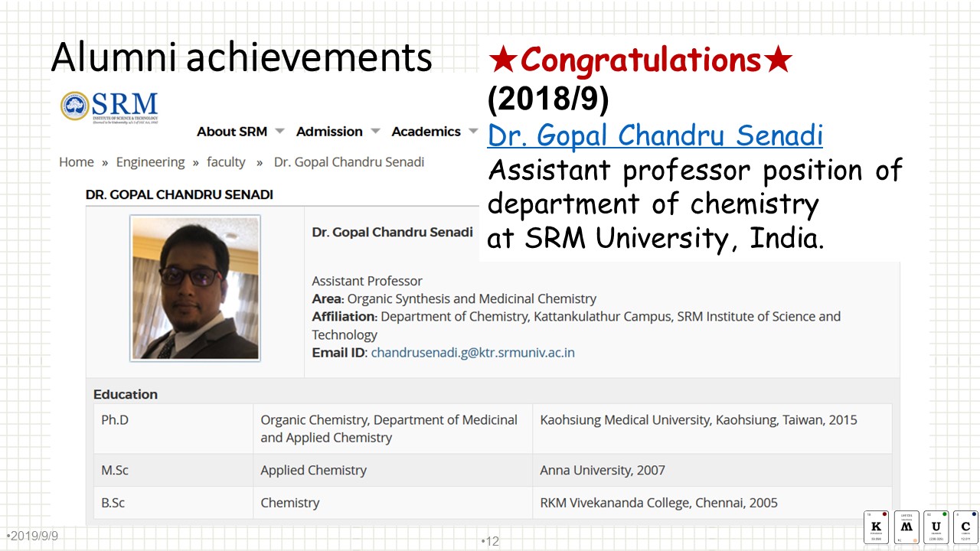980x551 pixels.
Task: Click the M element tile logo
Action: coord(906,527)
